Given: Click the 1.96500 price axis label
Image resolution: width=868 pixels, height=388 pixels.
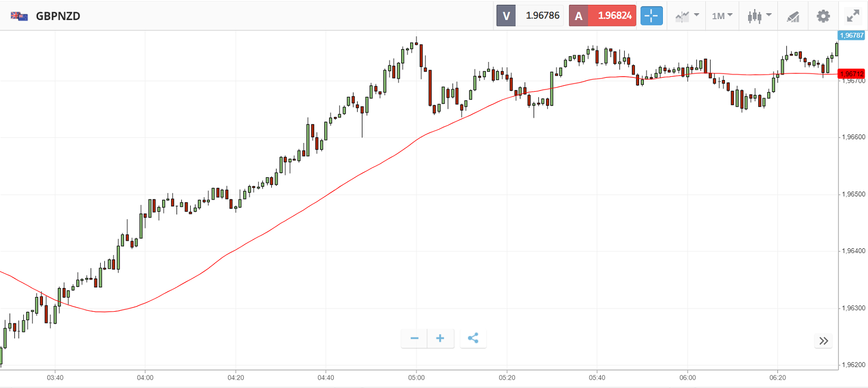Looking at the screenshot, I should tap(853, 194).
